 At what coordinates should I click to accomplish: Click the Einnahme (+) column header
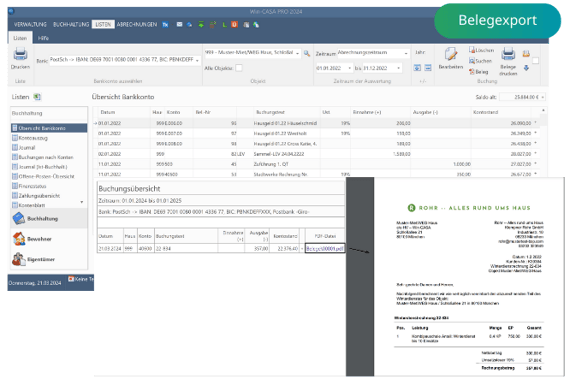tap(366, 112)
